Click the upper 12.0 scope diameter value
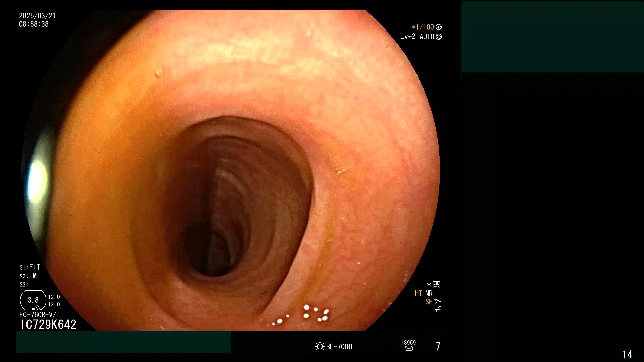 (x=54, y=297)
